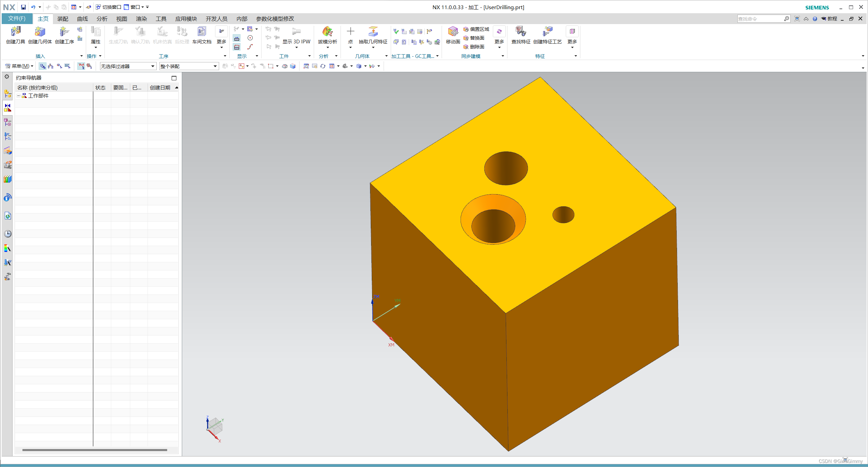Open 车间文档 (Shop Documentation)

click(x=201, y=32)
